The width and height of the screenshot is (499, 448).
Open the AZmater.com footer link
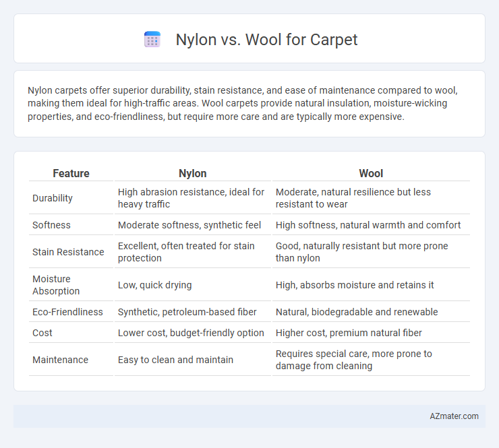[x=454, y=416]
